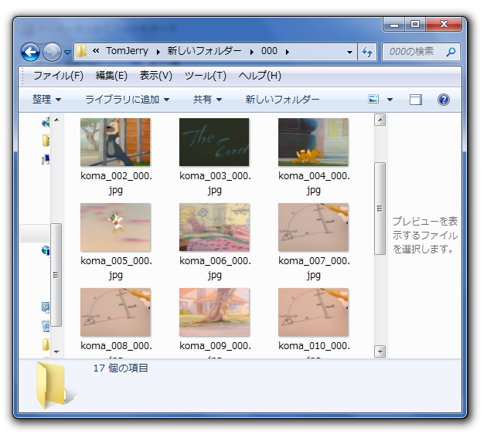Open Help with the question mark icon
This screenshot has width=487, height=448.
click(444, 100)
